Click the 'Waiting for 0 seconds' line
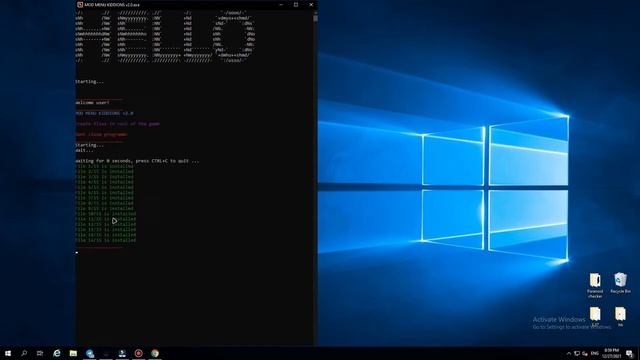 click(138, 161)
